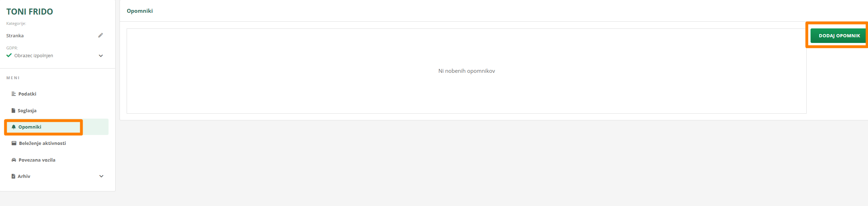Click the Opomniki panel header title

(x=140, y=11)
